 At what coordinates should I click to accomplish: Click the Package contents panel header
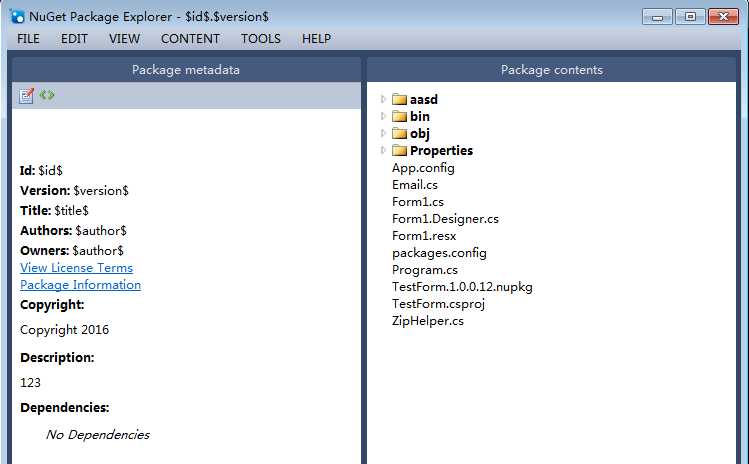click(x=552, y=70)
